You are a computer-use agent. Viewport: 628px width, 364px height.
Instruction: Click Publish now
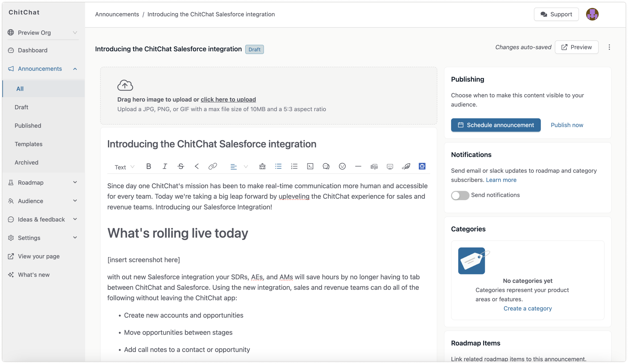567,125
